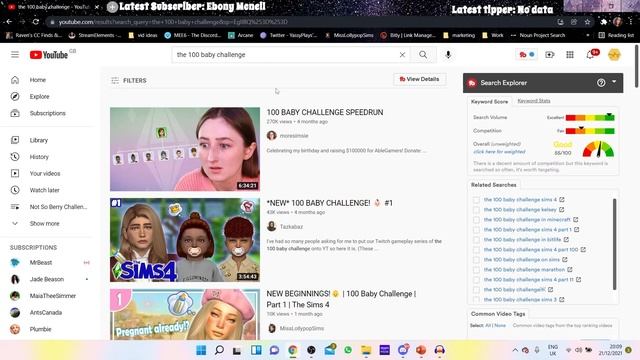Open the notifications bell
The height and width of the screenshot is (360, 640).
coord(591,55)
